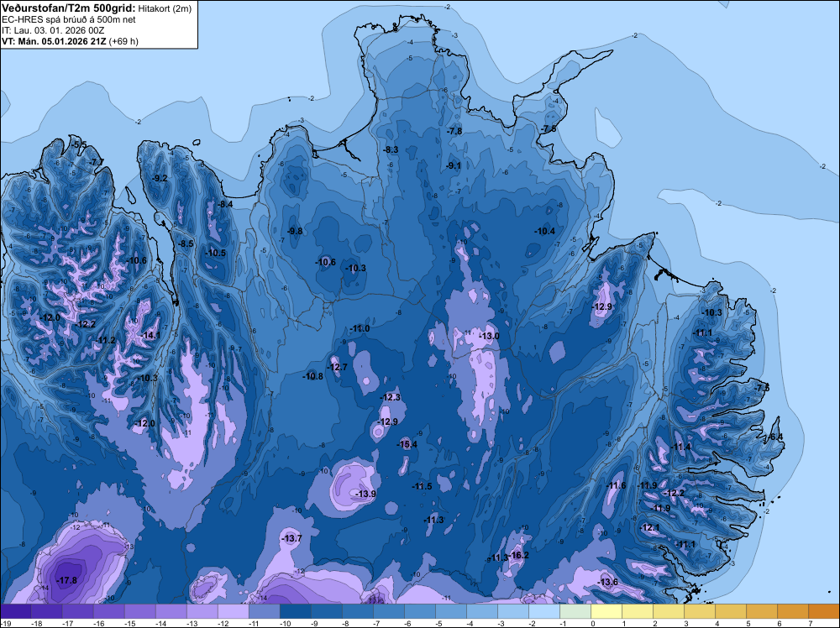Click the -12.1 temperature label
Screen dimensions: 840x628
click(x=650, y=527)
